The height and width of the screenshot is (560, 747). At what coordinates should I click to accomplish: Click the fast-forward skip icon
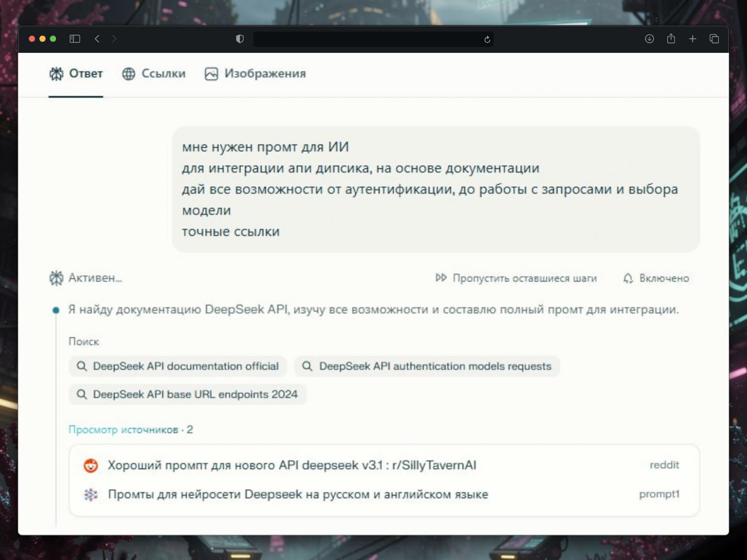click(x=441, y=278)
